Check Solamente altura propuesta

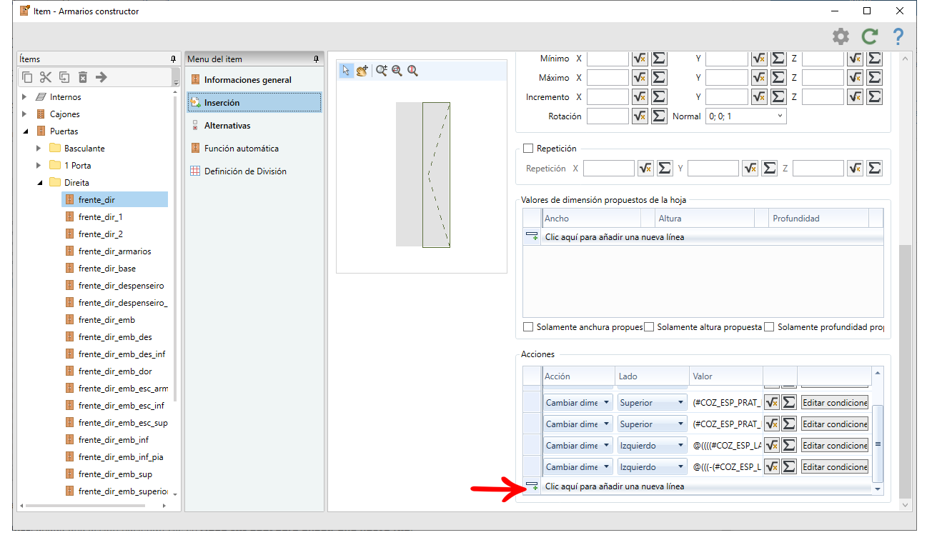(x=649, y=327)
